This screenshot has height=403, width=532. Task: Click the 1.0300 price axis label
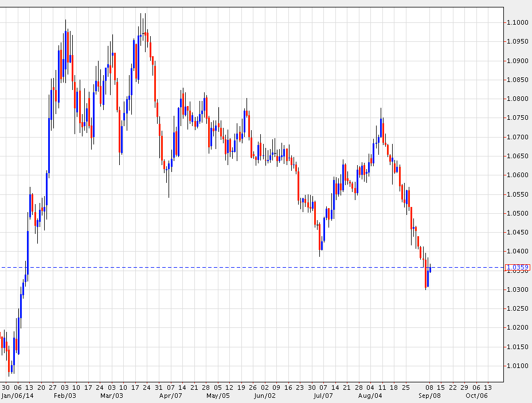pos(518,289)
